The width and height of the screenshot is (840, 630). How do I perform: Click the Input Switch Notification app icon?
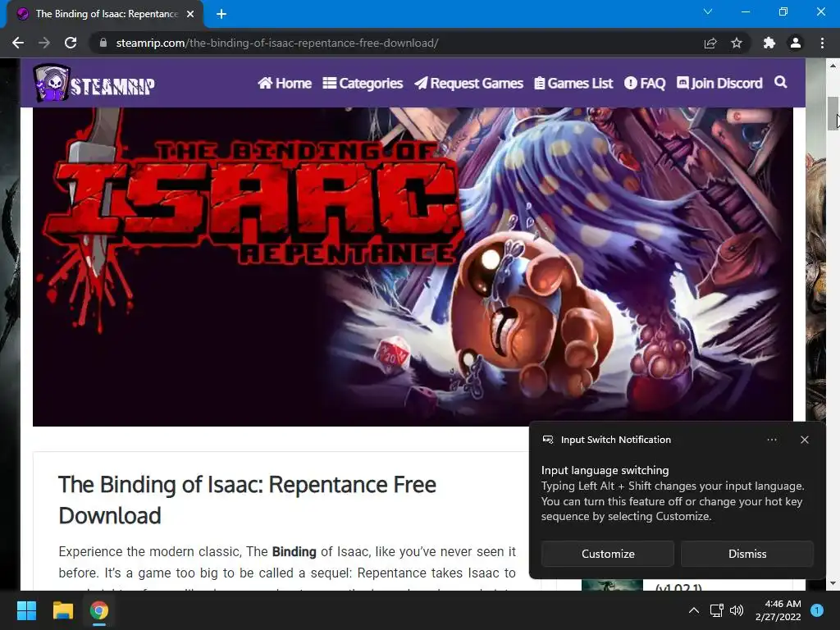pos(547,440)
